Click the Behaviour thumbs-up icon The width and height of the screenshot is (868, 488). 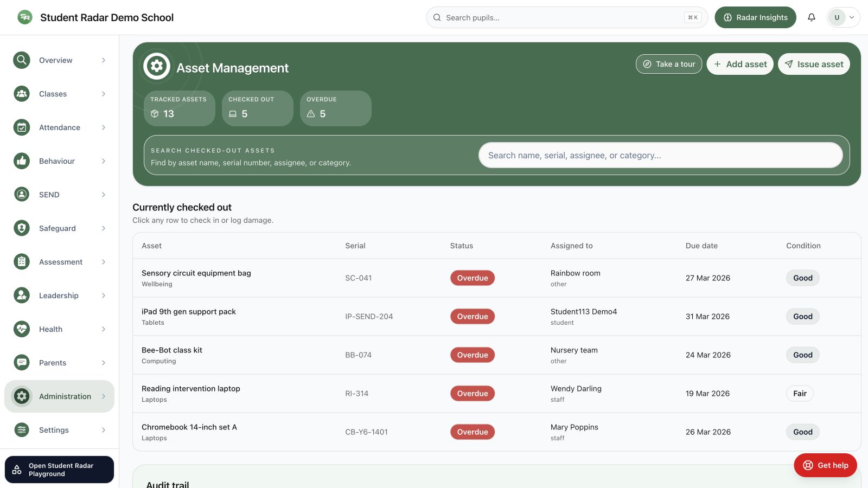click(22, 161)
